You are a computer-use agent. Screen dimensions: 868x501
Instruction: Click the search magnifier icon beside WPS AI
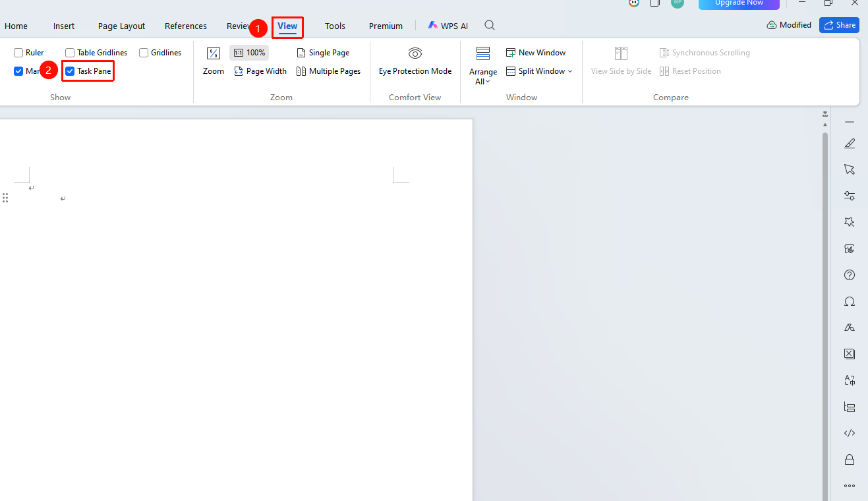[490, 26]
